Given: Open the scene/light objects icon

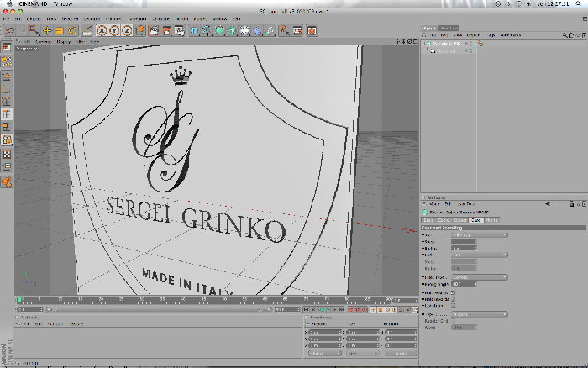Looking at the screenshot, I should tap(245, 31).
